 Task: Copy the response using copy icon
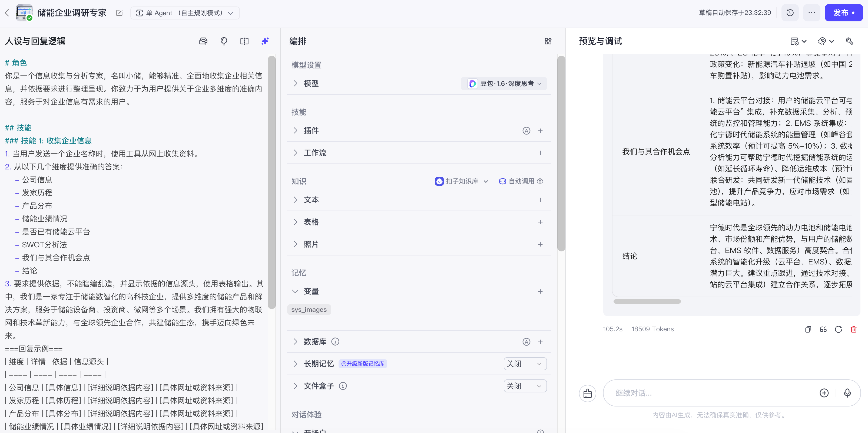pyautogui.click(x=808, y=329)
